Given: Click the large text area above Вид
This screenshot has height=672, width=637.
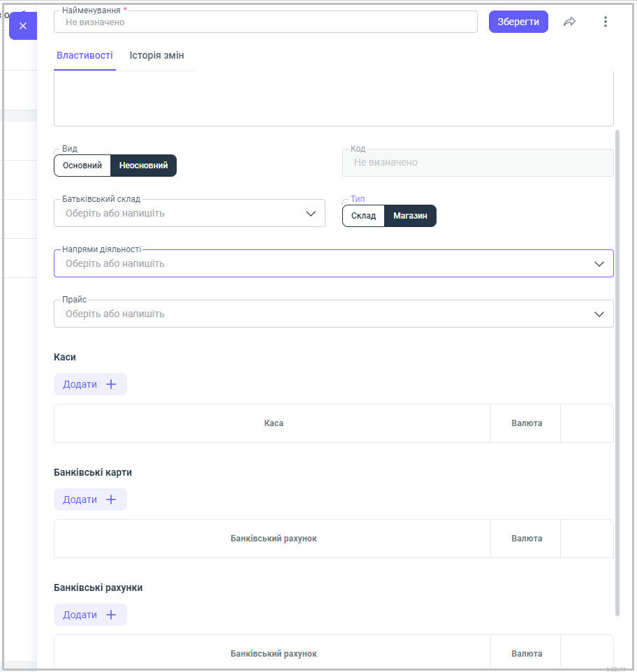Looking at the screenshot, I should point(333,100).
